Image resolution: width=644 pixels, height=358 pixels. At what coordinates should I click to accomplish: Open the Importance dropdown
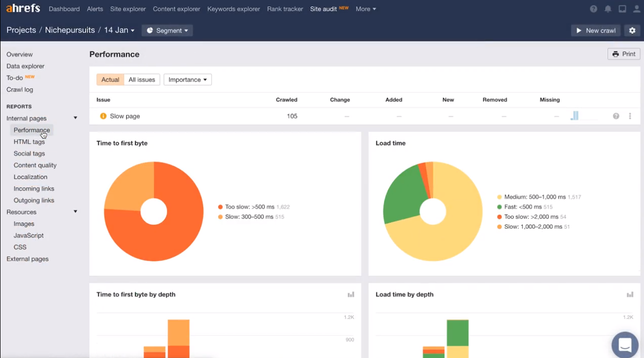(x=188, y=80)
